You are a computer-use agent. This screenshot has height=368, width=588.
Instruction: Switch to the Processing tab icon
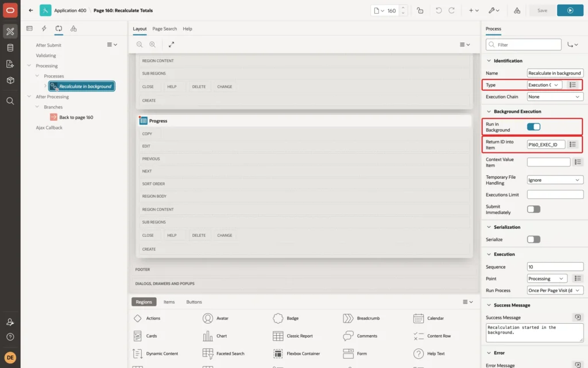pyautogui.click(x=59, y=29)
